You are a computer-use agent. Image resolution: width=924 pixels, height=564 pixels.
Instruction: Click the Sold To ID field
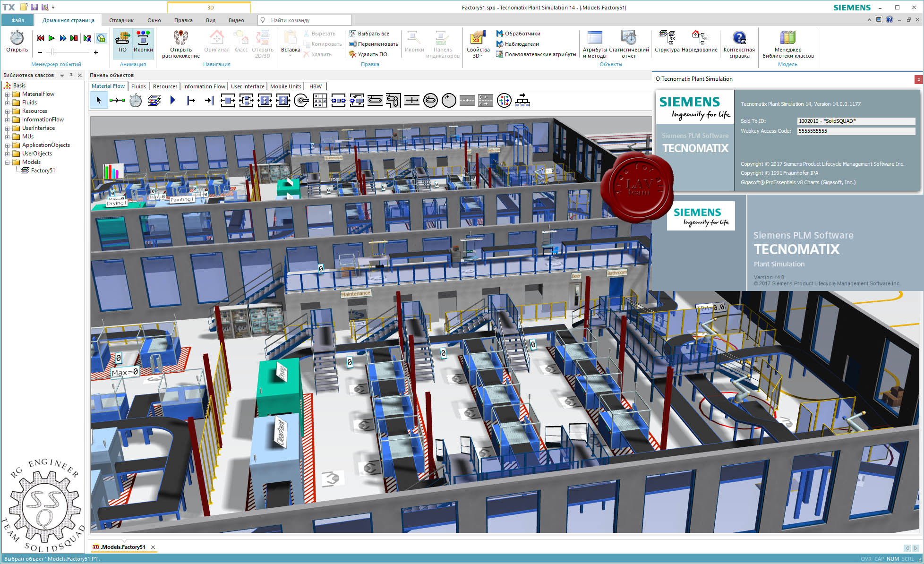(x=856, y=121)
